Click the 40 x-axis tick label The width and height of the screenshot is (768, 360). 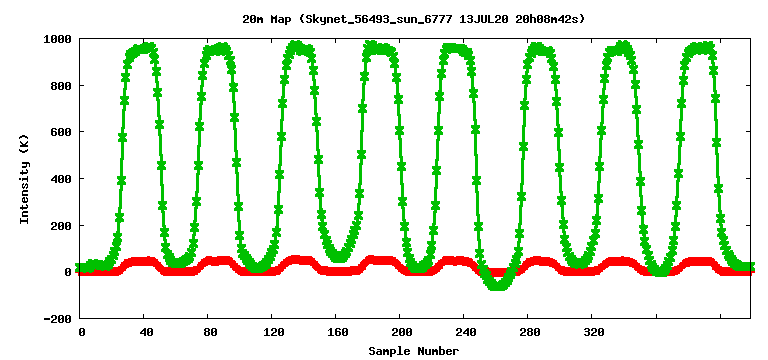[x=144, y=333]
